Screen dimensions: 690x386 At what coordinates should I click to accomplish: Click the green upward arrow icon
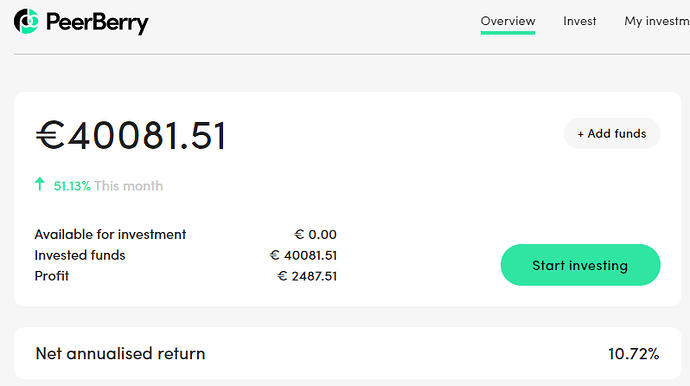click(40, 184)
